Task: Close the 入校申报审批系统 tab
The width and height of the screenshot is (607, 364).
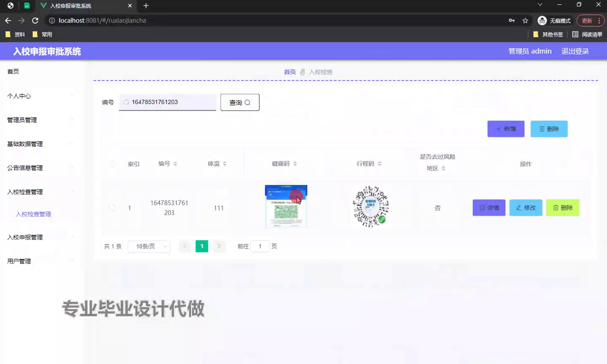Action: 130,5
